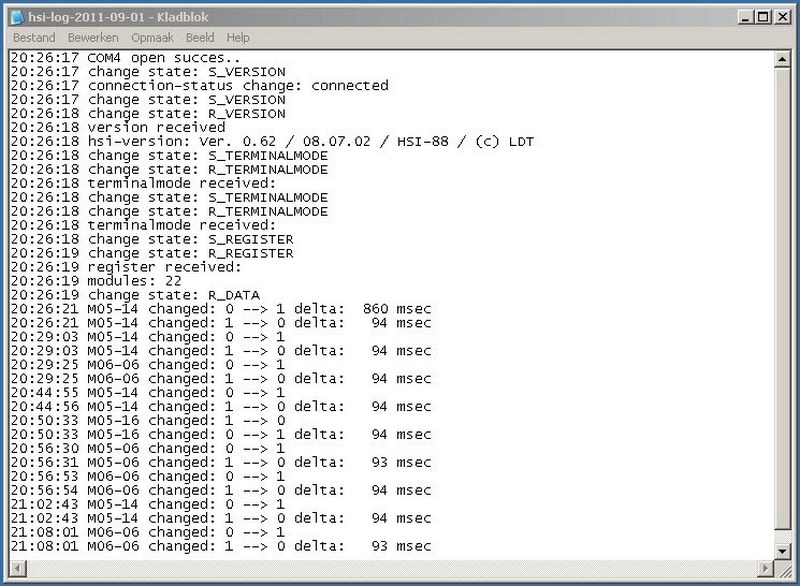
Task: Open the Beeld menu
Action: coord(200,38)
